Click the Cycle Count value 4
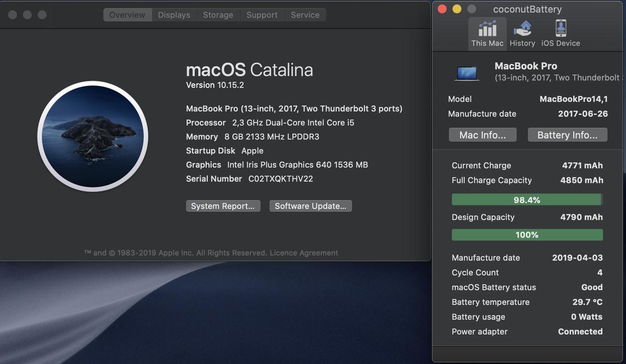626x364 pixels. (600, 273)
